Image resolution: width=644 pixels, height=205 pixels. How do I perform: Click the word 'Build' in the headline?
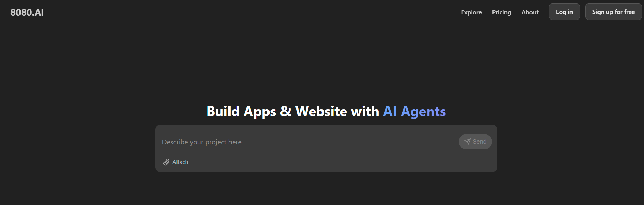pyautogui.click(x=223, y=112)
